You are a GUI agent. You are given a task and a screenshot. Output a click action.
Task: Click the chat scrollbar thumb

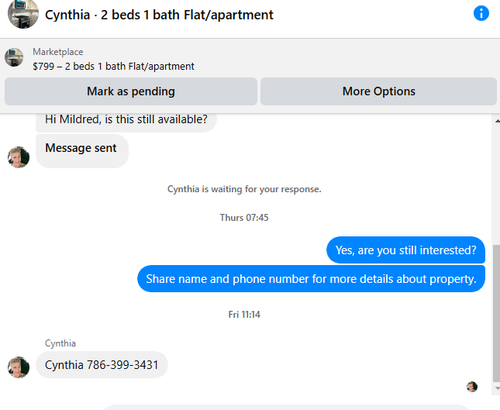point(497,313)
